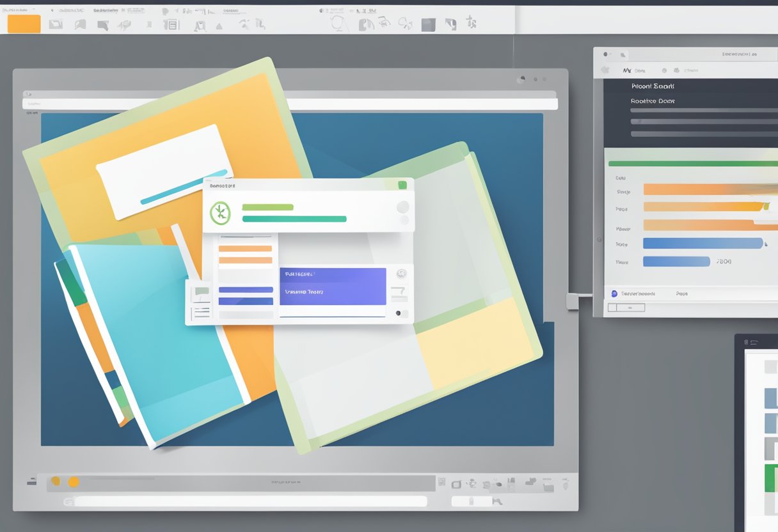Click the blue round icon at right panel footer
The image size is (778, 532).
(x=614, y=293)
